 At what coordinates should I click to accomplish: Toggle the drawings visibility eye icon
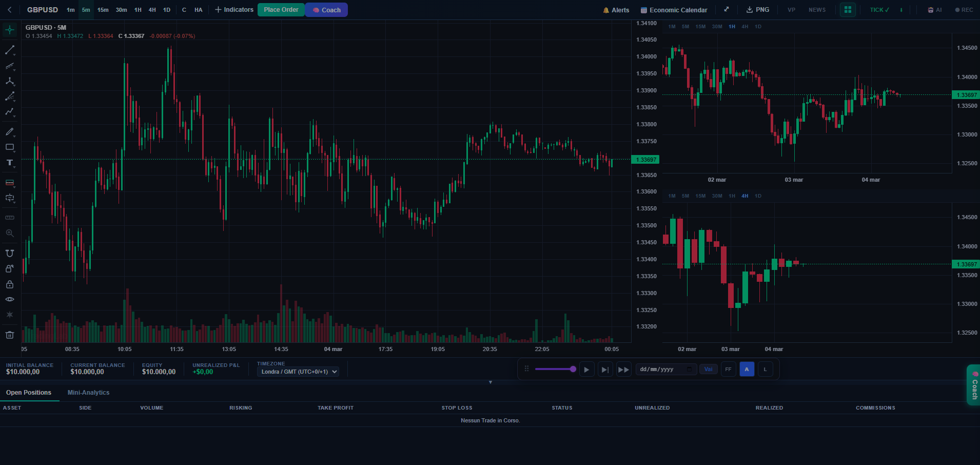(10, 299)
